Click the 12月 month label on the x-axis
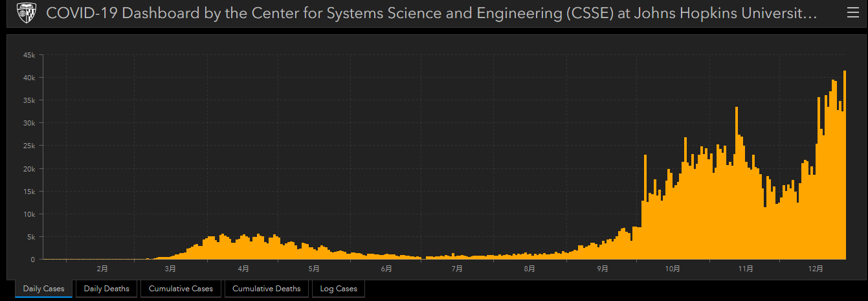This screenshot has height=301, width=868. pyautogui.click(x=816, y=268)
